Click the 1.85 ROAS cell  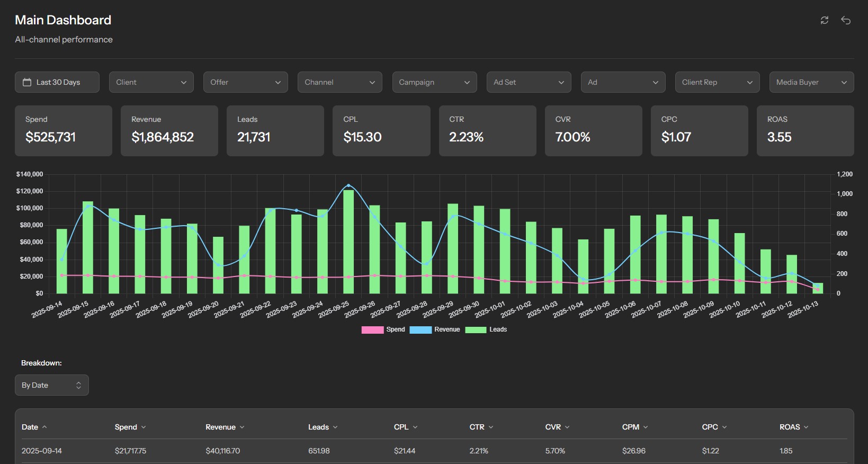[786, 451]
